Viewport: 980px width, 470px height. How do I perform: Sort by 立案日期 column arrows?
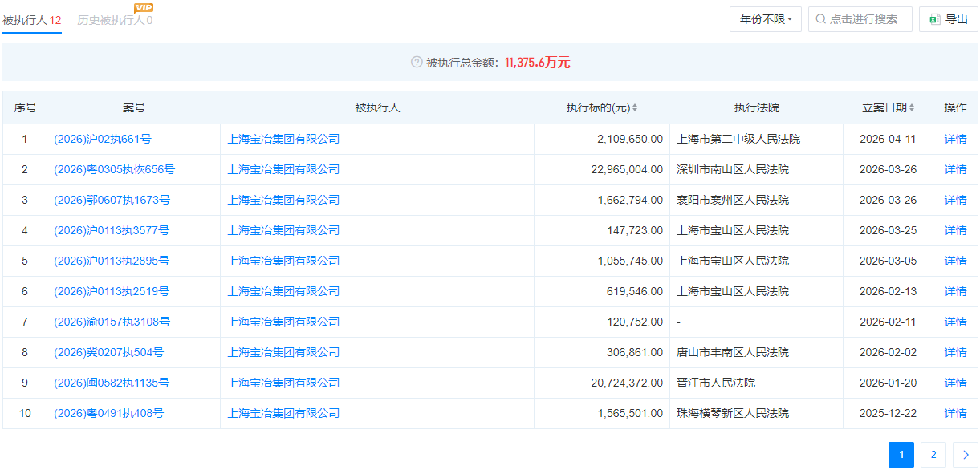(912, 108)
